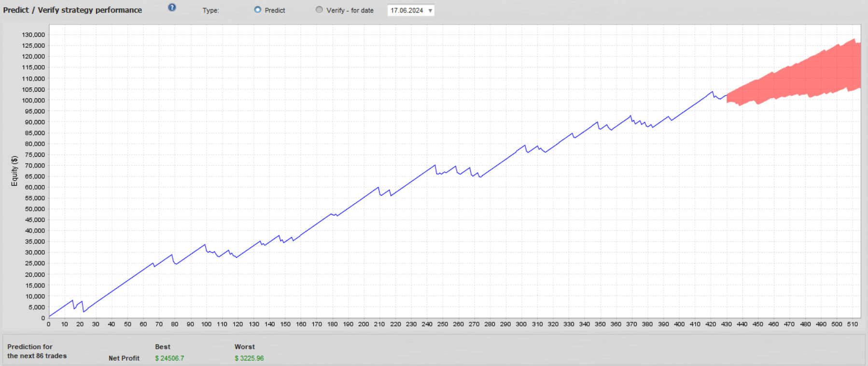Select the Verify - for date option
Screen dimensions: 868x366
(x=319, y=10)
